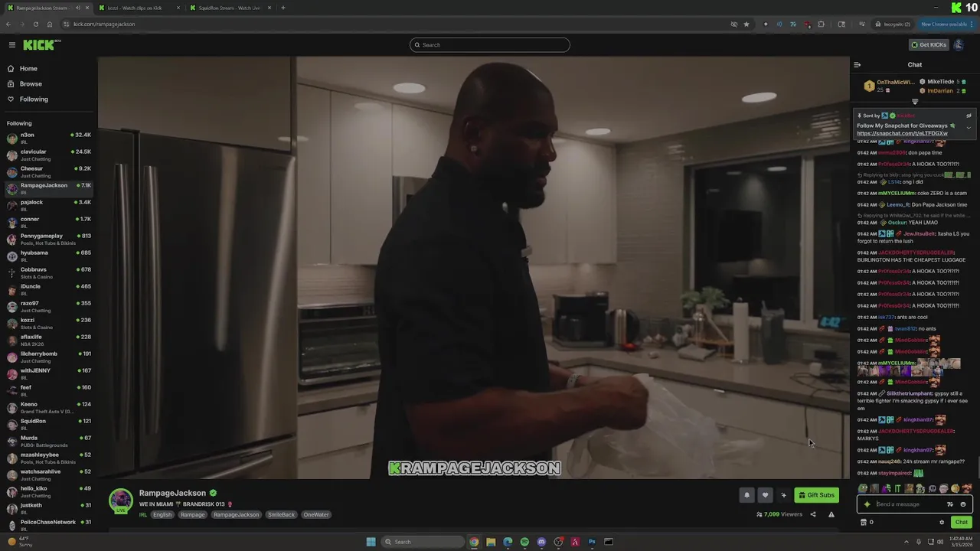Screen dimensions: 980x551
Task: Click the translate icon in message box
Action: click(950, 504)
